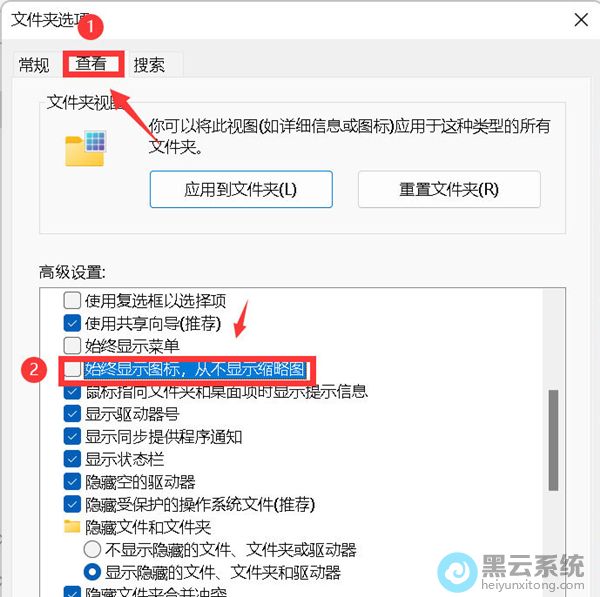Click 应用到文件夹(L) button

(241, 189)
